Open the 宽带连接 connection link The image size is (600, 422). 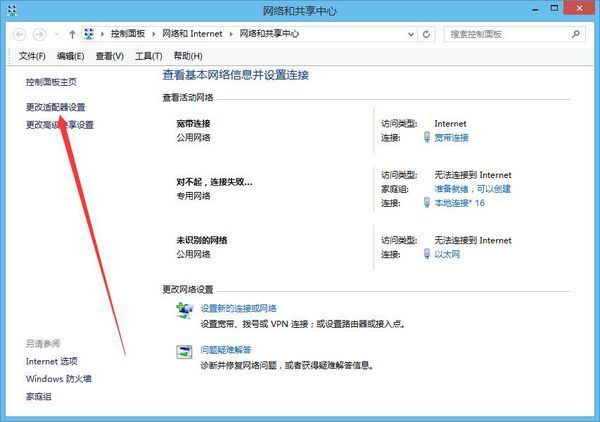click(452, 138)
